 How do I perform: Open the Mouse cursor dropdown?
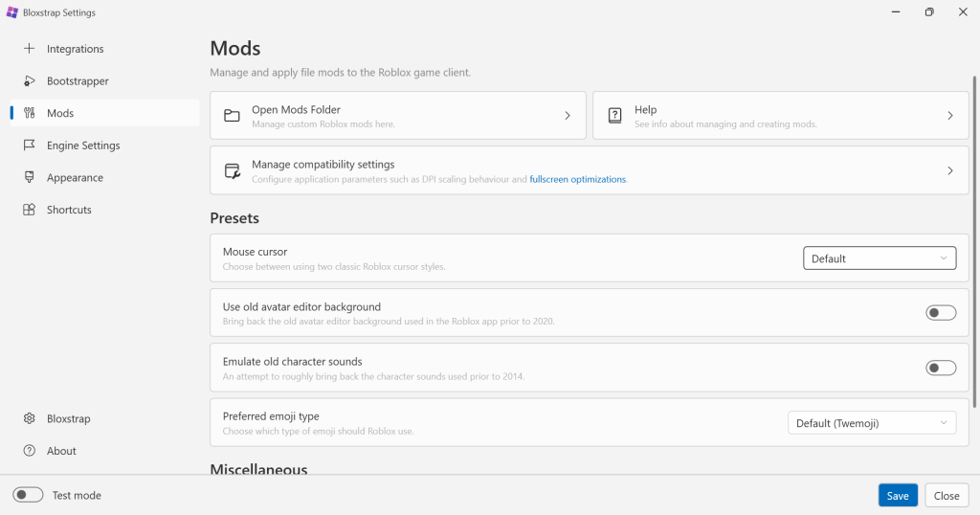pyautogui.click(x=880, y=258)
